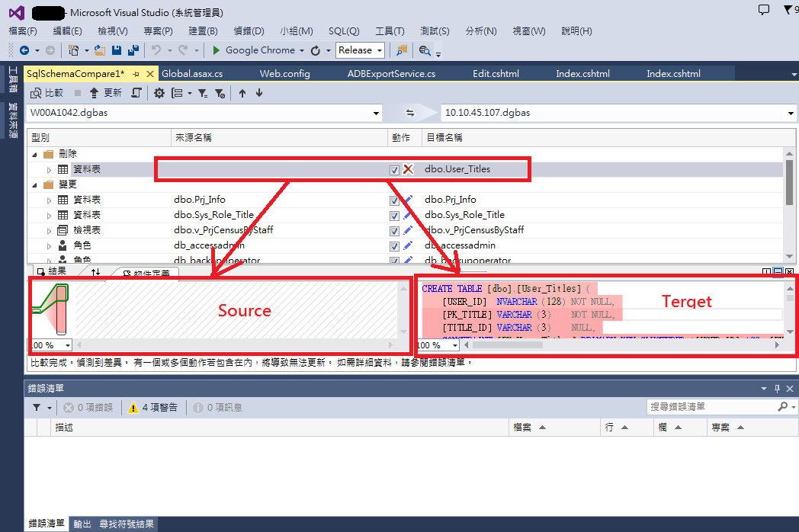This screenshot has width=799, height=532.
Task: Uncheck the dbo.Sys_Role_Title checkbox
Action: (394, 215)
